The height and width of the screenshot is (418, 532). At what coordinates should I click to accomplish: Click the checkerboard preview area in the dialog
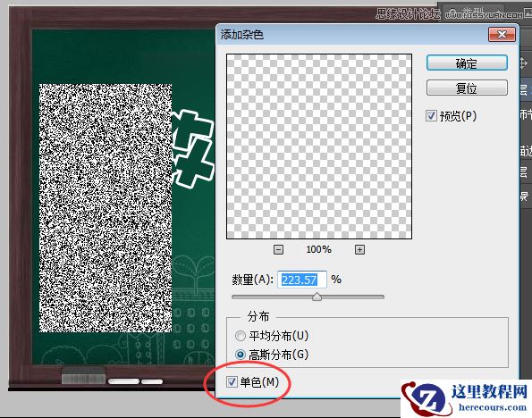coord(319,146)
